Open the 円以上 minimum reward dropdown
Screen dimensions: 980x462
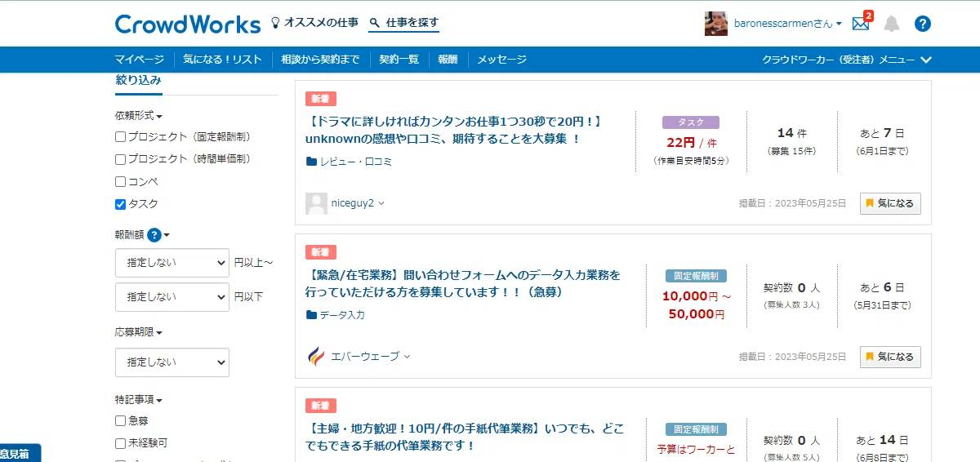(x=172, y=263)
